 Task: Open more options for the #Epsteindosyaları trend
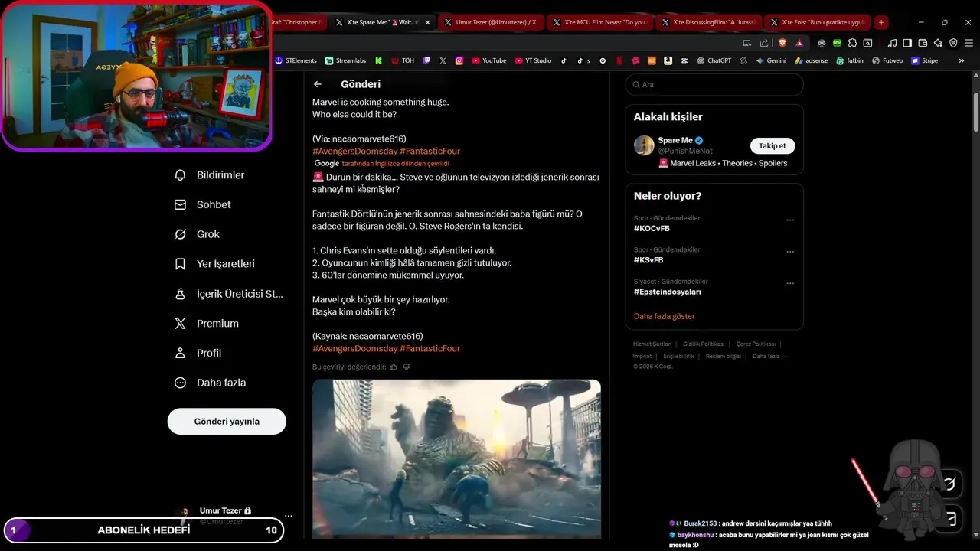pyautogui.click(x=790, y=283)
